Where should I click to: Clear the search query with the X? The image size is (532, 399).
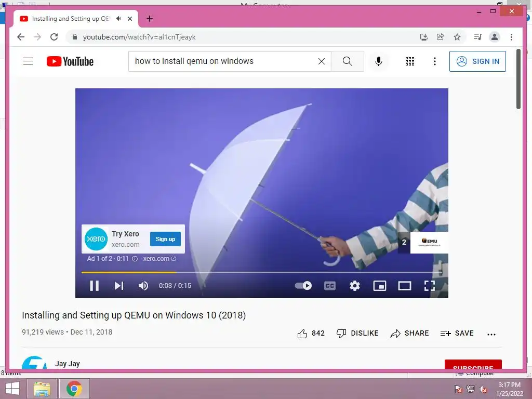322,61
